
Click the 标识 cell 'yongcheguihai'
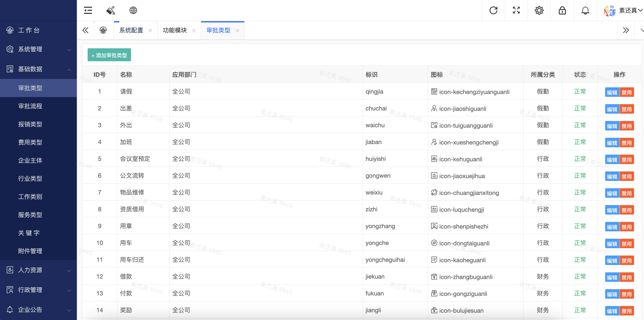point(385,260)
